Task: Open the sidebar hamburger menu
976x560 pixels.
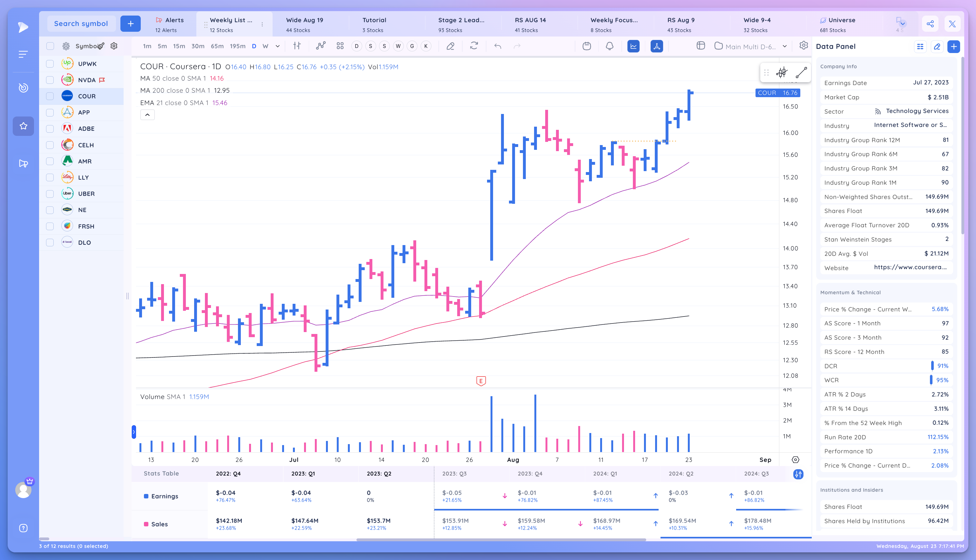Action: [x=23, y=54]
